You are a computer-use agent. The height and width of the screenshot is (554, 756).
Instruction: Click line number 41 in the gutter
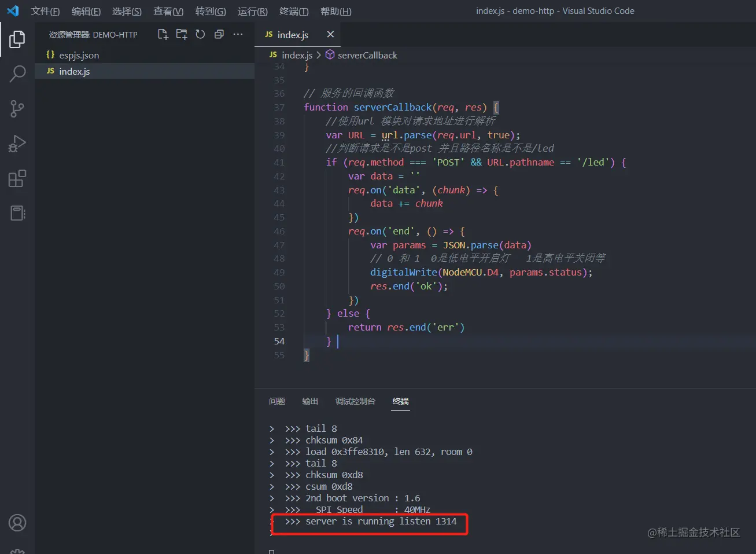click(x=279, y=162)
